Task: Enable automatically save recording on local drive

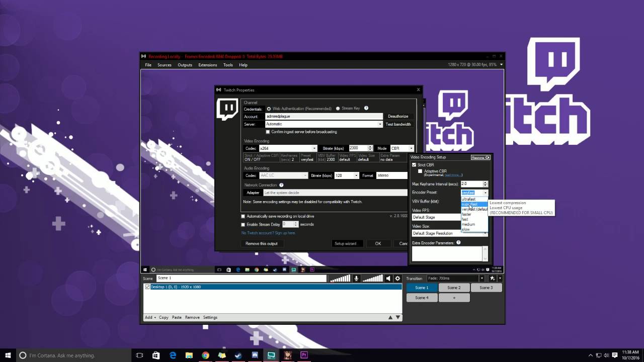Action: pos(243,217)
